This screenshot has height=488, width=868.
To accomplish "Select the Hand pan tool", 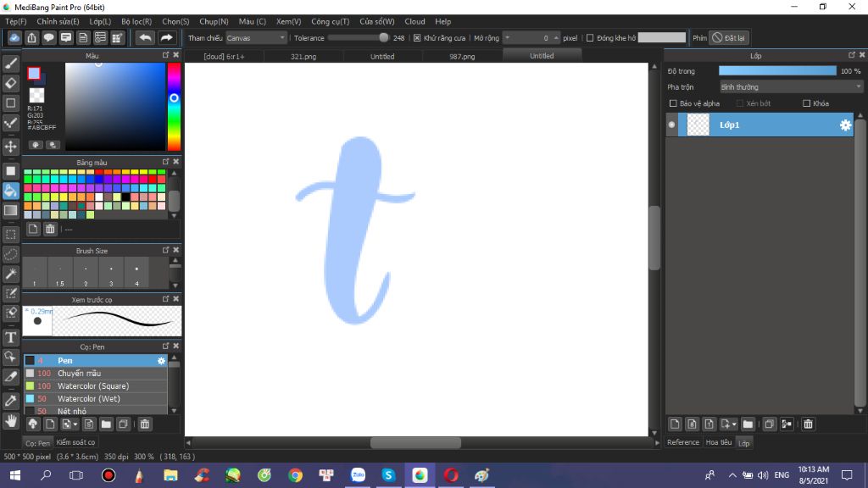I will point(11,421).
